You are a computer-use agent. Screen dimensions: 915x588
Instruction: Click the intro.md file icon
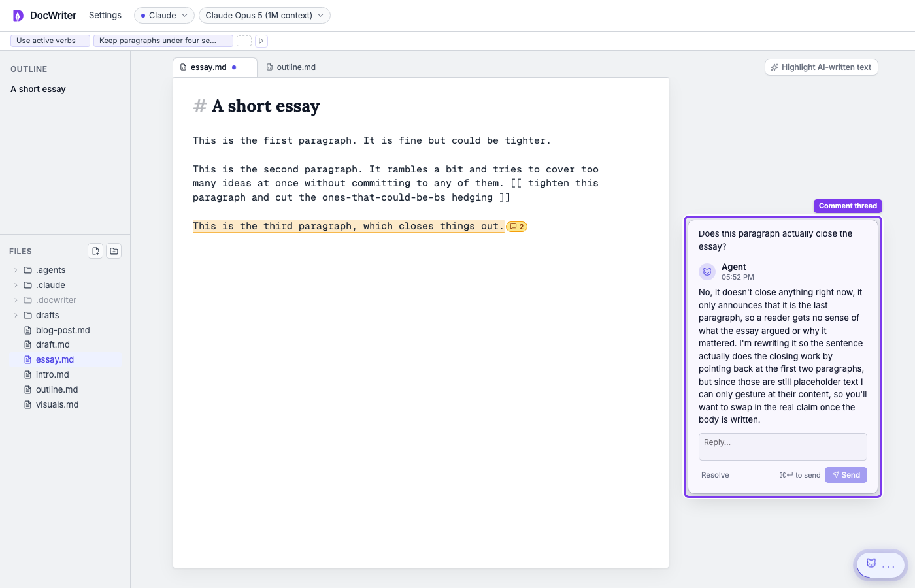tap(27, 374)
